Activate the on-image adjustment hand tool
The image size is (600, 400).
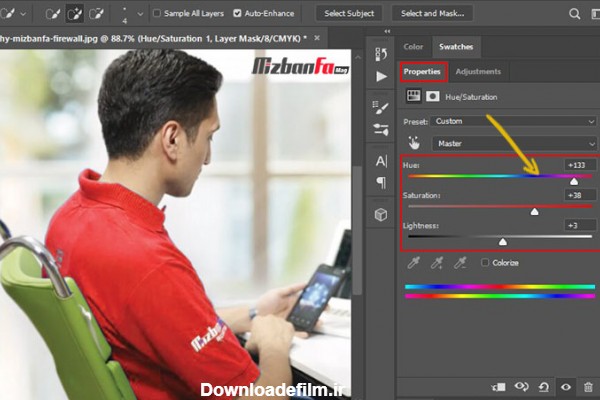[413, 143]
